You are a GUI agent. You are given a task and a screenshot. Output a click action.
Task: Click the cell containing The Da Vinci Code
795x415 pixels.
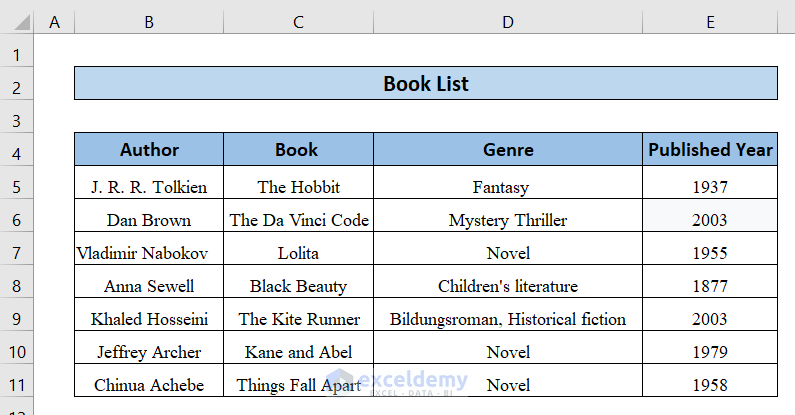[x=299, y=220]
